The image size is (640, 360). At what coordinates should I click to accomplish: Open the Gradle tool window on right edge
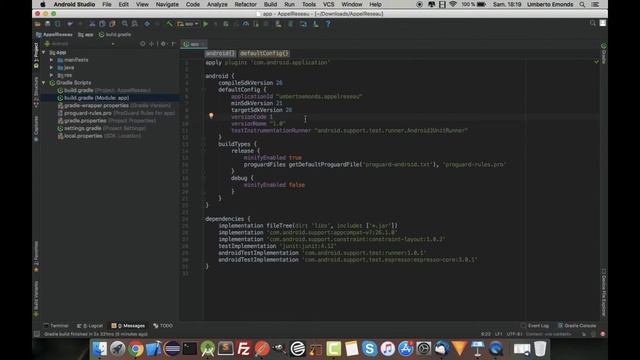point(604,53)
